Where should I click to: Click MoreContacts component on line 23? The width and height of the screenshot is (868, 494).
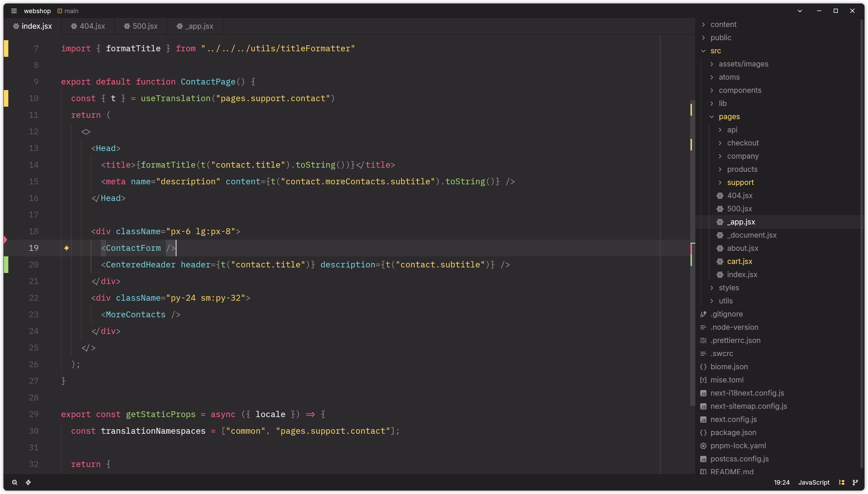(136, 315)
